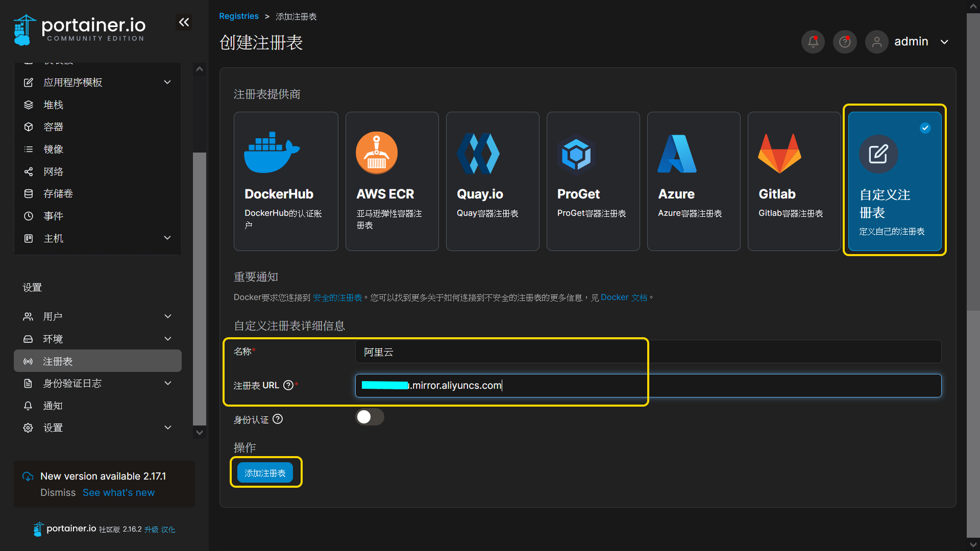Click the ProGet hexagon icon

pyautogui.click(x=576, y=154)
